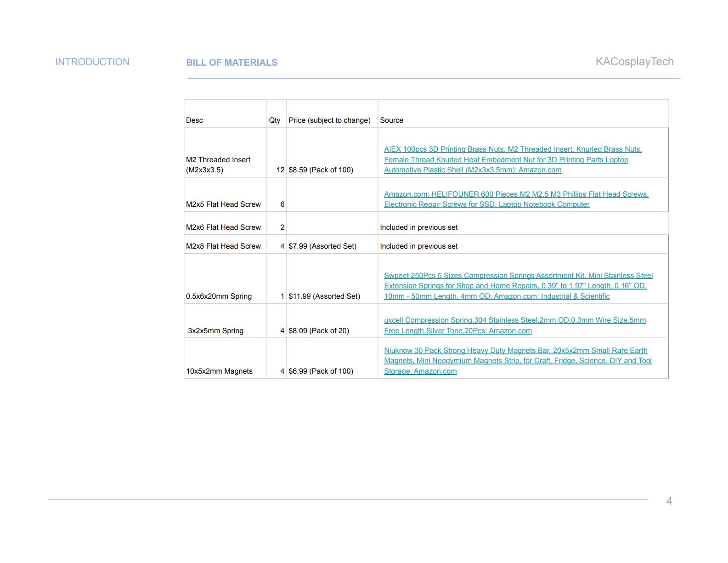Open the AIEX 100pcs Brass Nuts Amazon link

click(x=513, y=159)
